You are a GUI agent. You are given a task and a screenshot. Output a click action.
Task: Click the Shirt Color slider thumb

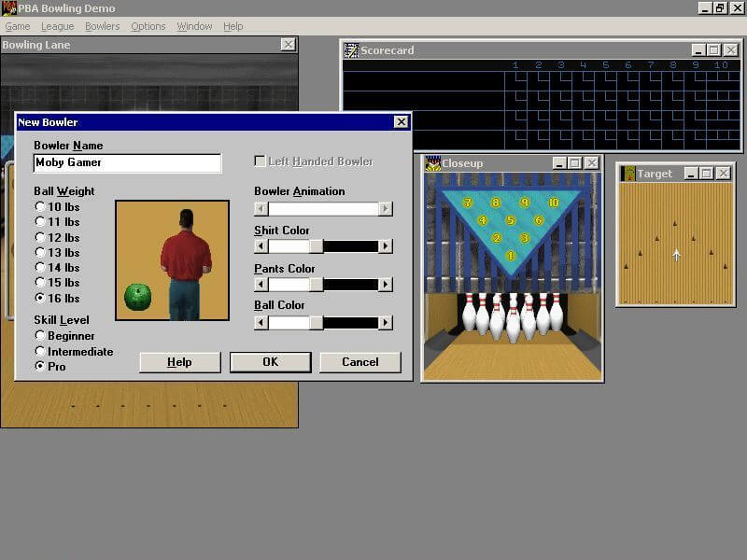pos(316,246)
